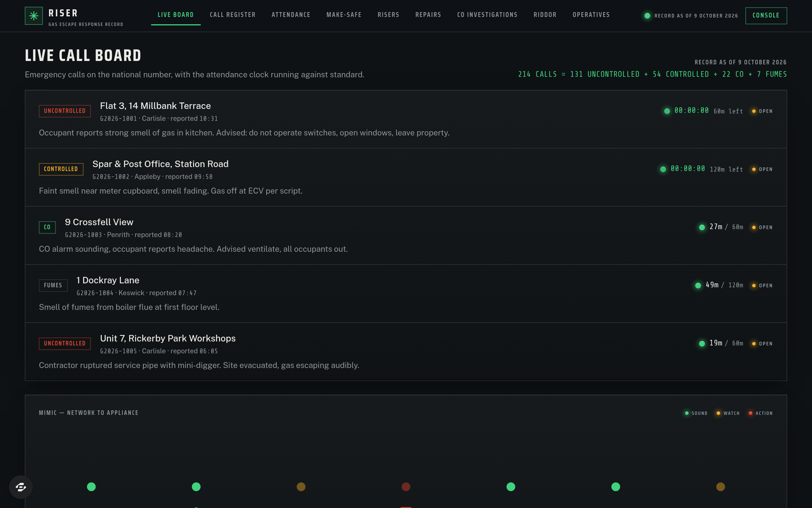Click the ACTION legend entry in mimic panel
This screenshot has height=508, width=812.
coord(760,413)
